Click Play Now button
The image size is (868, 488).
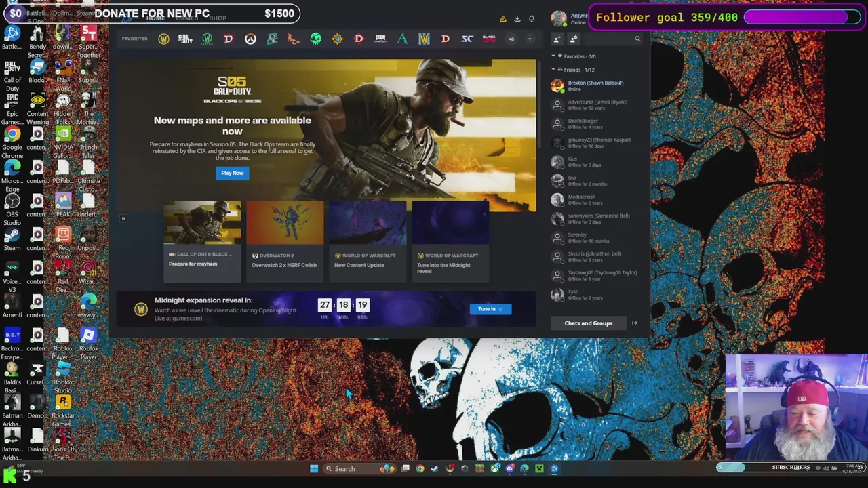pos(232,173)
